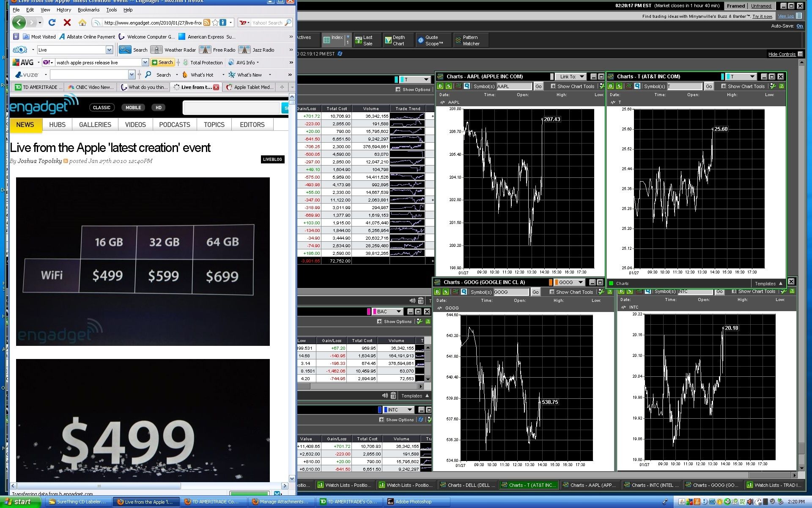Open the Charts - DELL tab at bottom
The width and height of the screenshot is (812, 508).
point(468,485)
